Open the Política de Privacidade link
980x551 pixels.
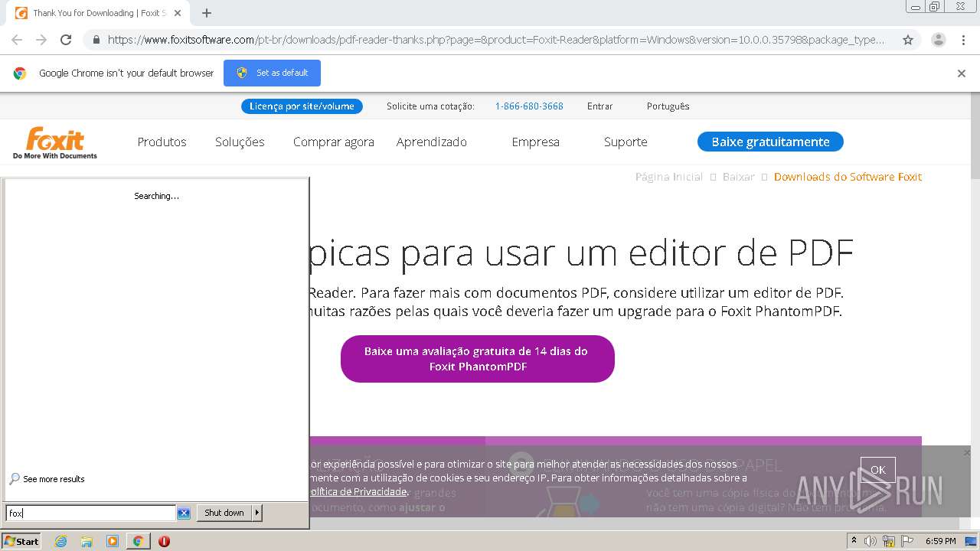coord(358,491)
